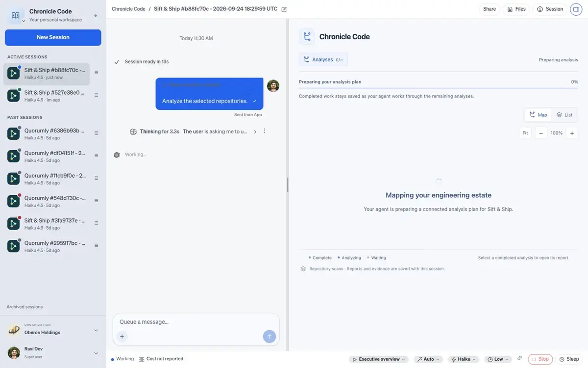Open menu icon for Quorumly #df04151f
588x368 pixels.
pos(97,156)
